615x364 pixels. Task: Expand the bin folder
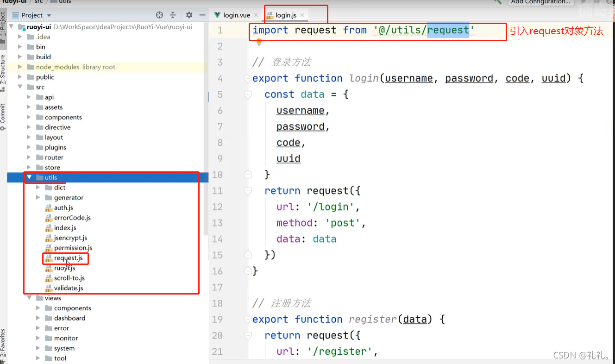pos(20,47)
